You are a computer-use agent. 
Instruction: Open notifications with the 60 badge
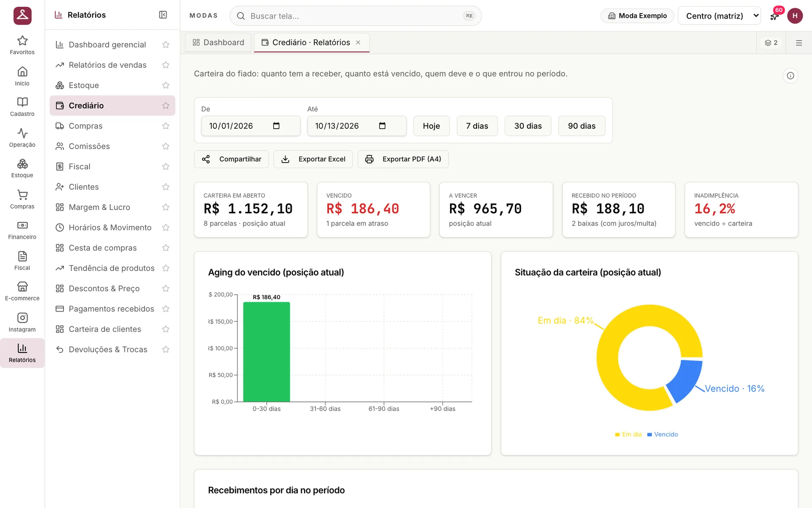click(774, 16)
